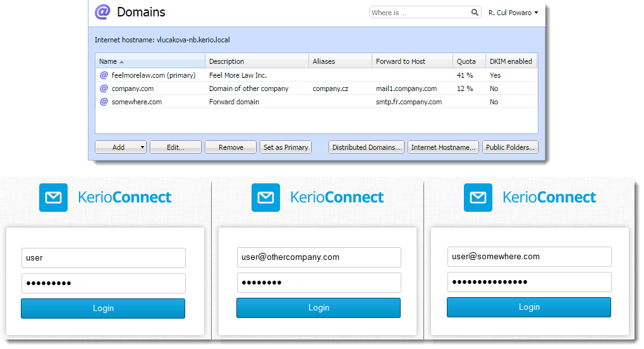
Task: Open Public Folders... settings
Action: coord(510,147)
